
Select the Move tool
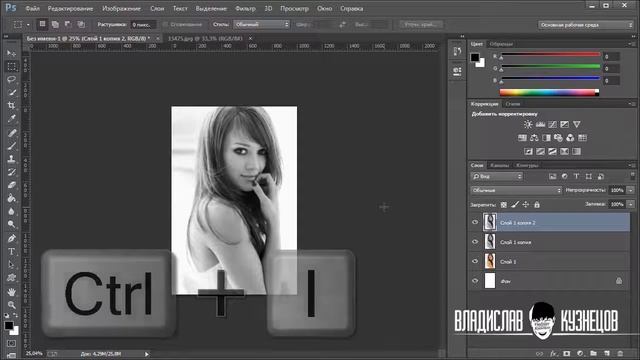coord(11,53)
